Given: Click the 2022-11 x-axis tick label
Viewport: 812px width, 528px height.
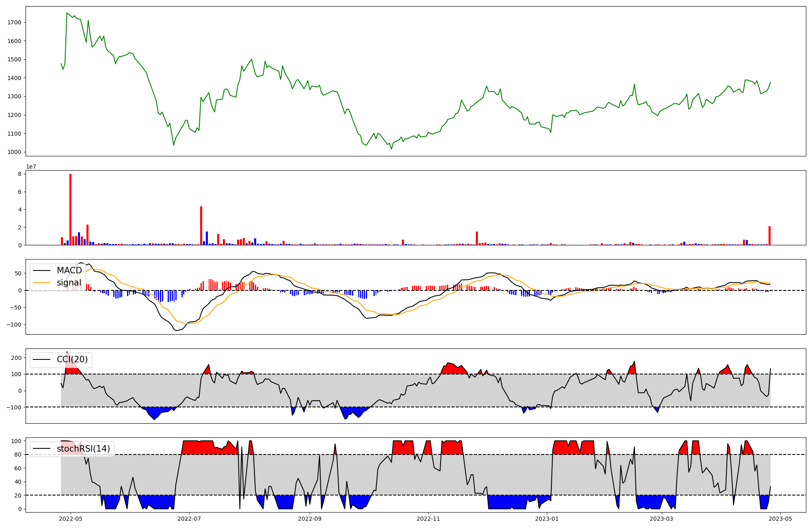Looking at the screenshot, I should point(428,519).
